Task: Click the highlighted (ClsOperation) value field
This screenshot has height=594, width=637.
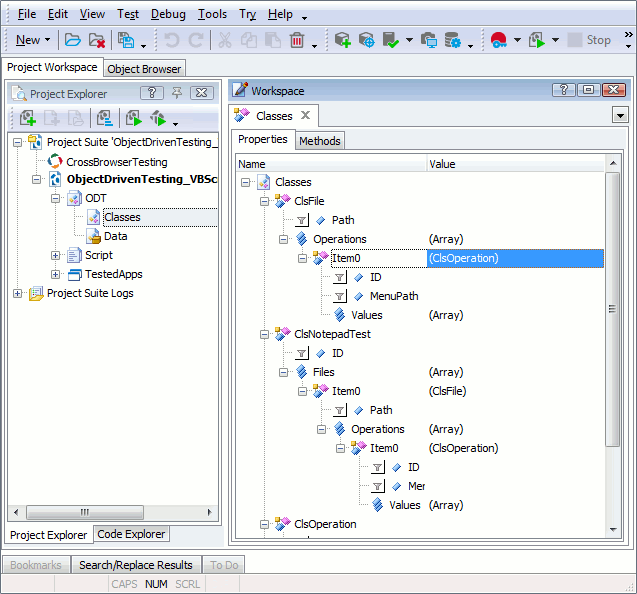Action: click(x=514, y=258)
